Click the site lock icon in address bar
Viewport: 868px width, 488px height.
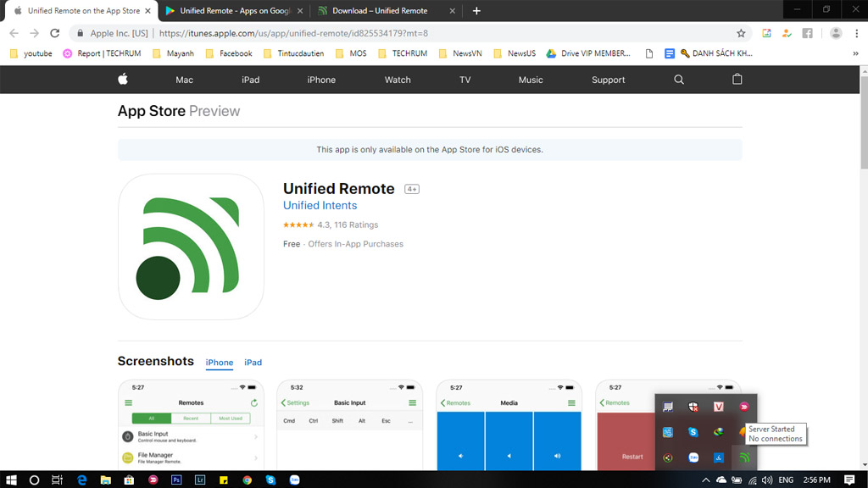tap(81, 33)
